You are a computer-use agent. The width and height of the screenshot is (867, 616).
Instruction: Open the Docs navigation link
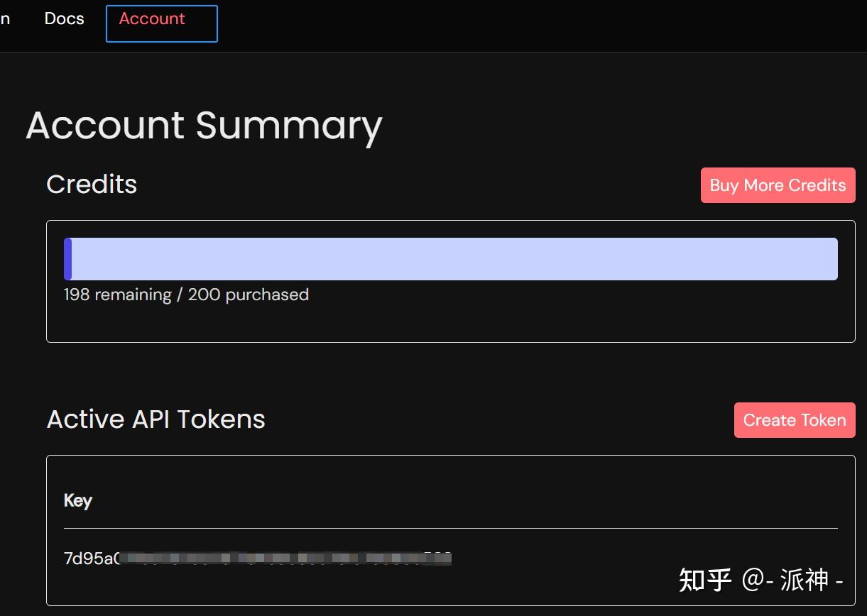click(64, 19)
